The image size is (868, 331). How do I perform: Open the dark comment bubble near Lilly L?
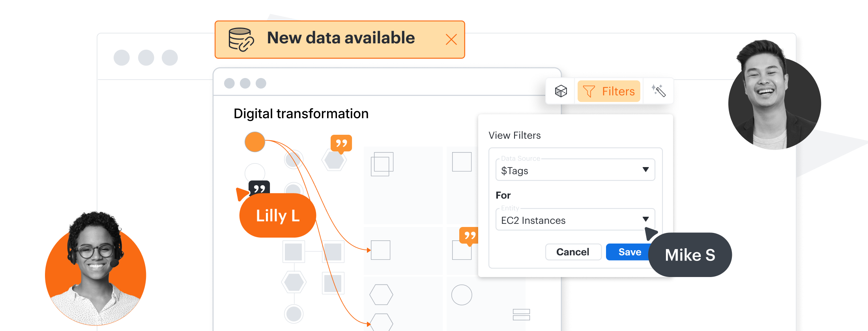click(259, 188)
